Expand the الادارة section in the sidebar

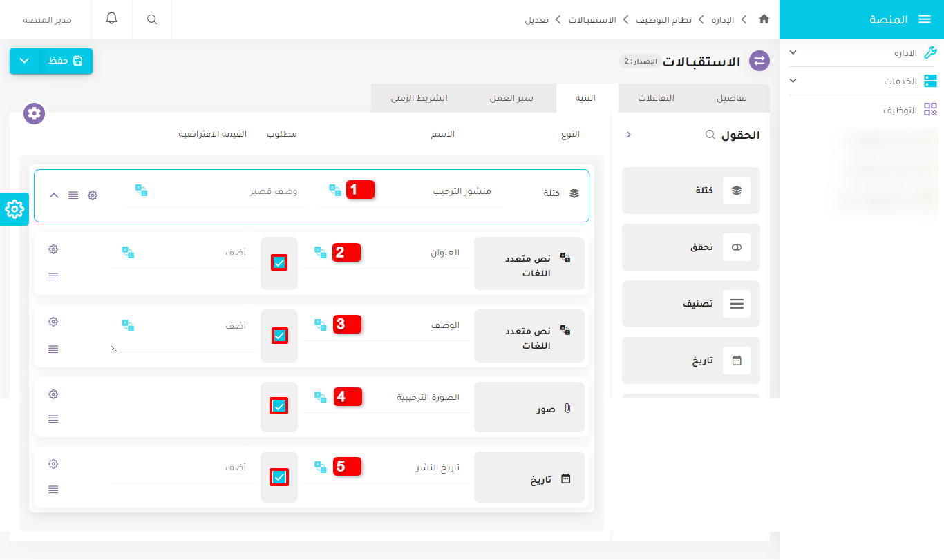coord(793,52)
